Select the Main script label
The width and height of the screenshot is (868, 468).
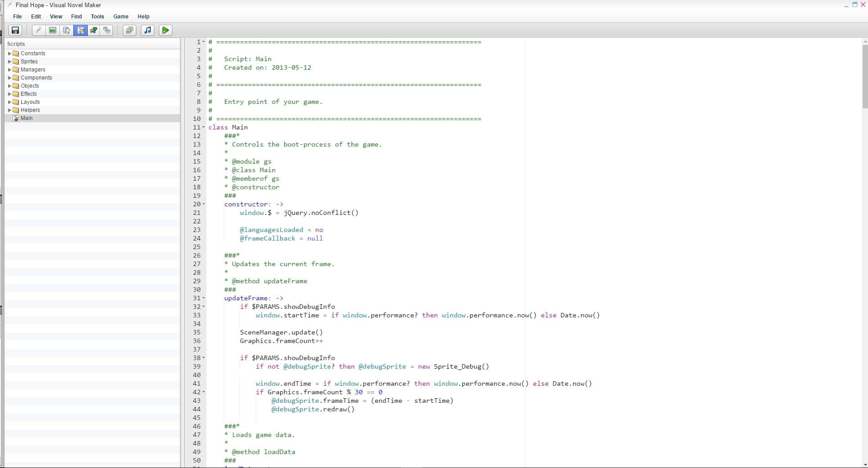click(x=27, y=118)
